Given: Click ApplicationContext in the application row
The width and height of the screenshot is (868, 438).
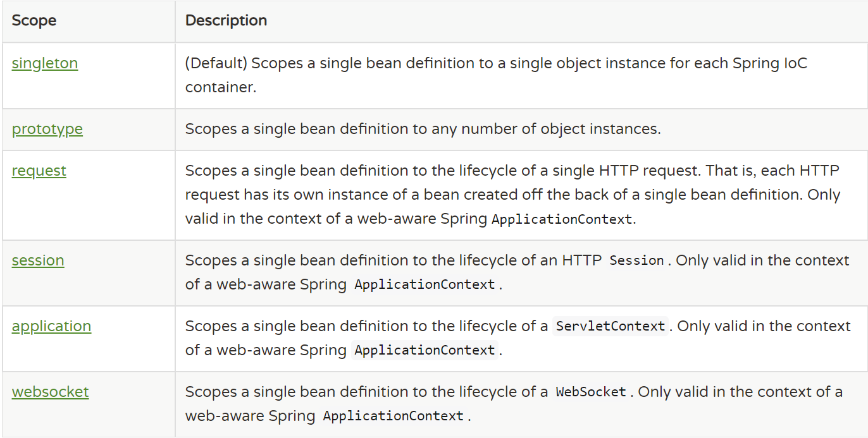Looking at the screenshot, I should (x=425, y=351).
